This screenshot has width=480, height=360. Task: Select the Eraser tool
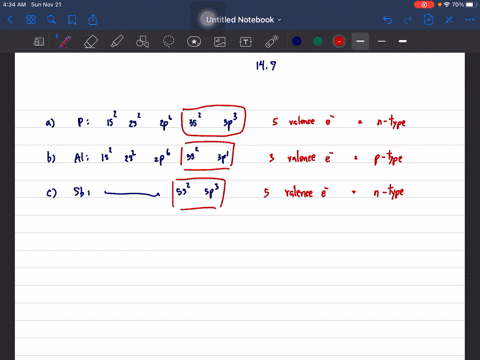91,42
